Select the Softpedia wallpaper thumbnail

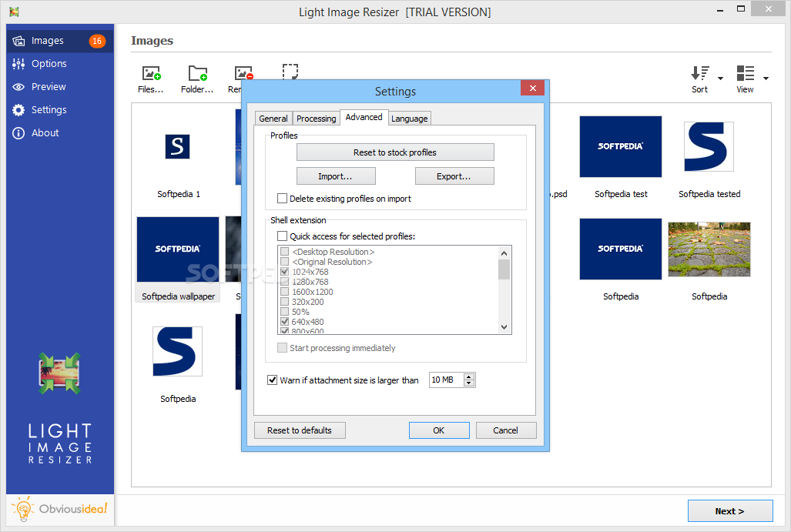point(178,249)
